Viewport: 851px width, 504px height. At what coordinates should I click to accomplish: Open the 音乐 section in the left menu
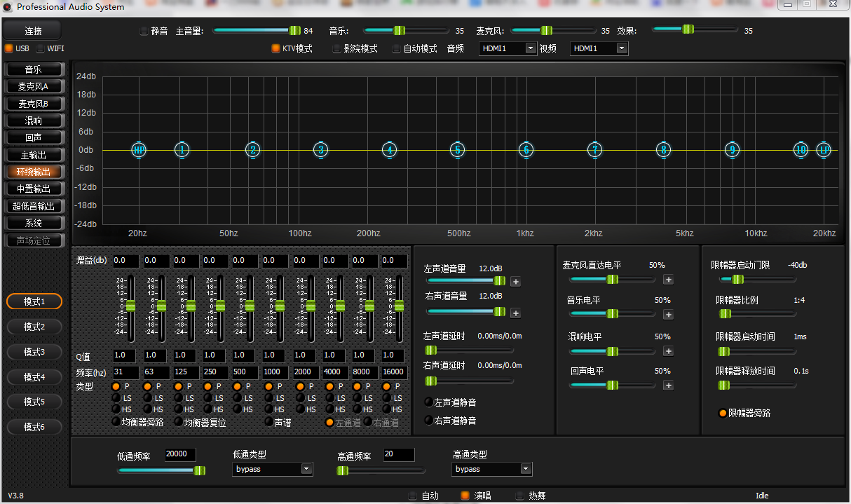coord(34,69)
